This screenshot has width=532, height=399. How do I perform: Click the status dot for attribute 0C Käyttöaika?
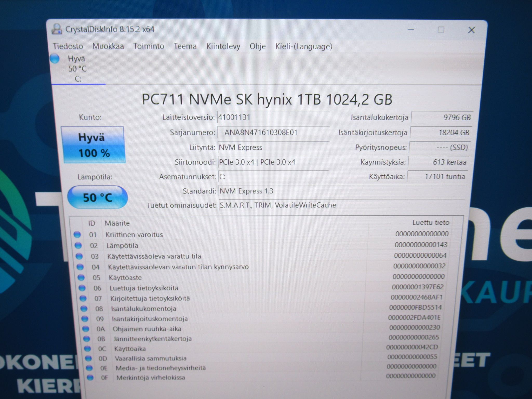[x=88, y=349]
